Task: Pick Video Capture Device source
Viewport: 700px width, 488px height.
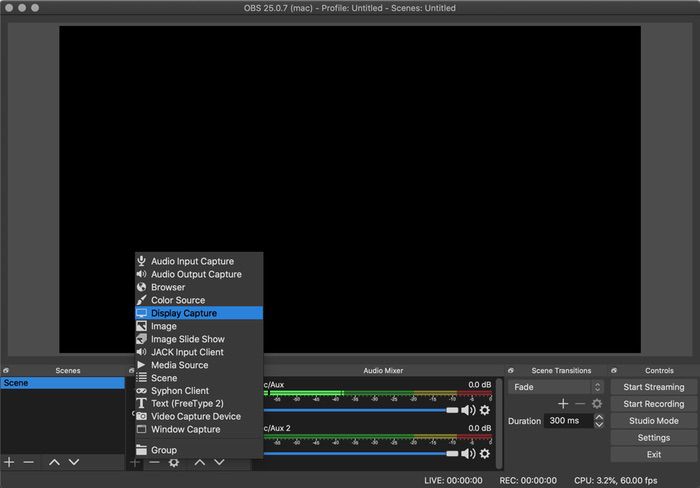Action: [x=195, y=416]
